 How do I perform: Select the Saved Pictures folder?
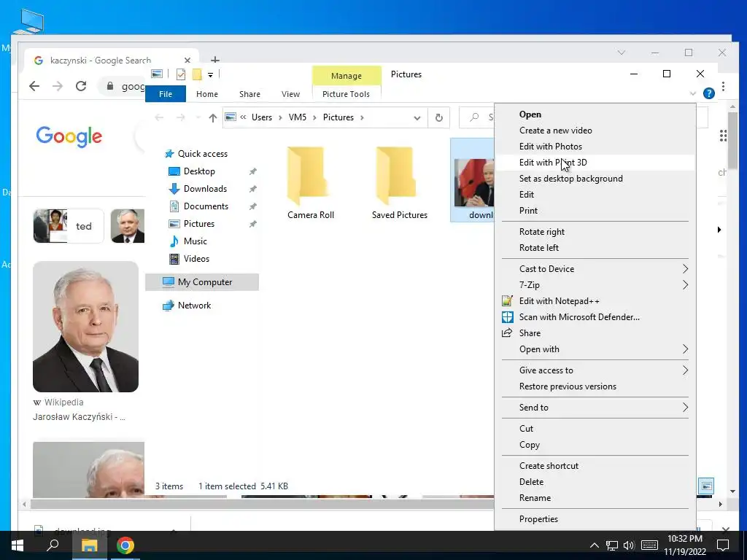point(399,183)
